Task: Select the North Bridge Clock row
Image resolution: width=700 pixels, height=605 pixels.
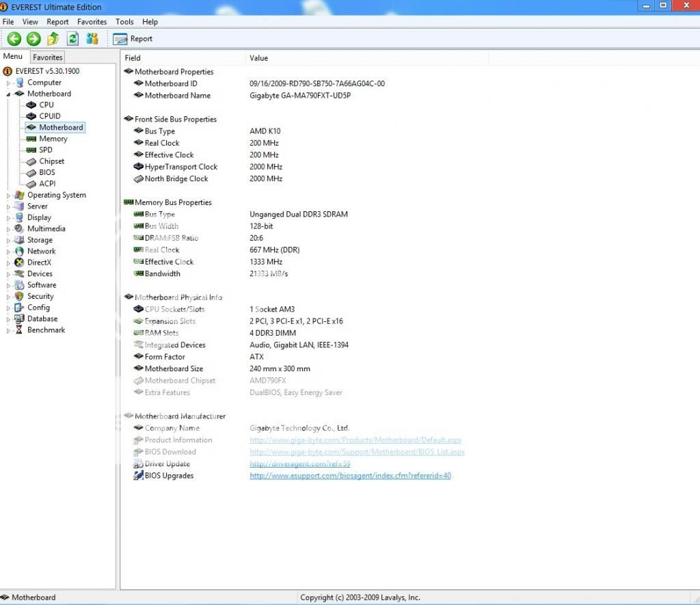Action: click(x=208, y=178)
